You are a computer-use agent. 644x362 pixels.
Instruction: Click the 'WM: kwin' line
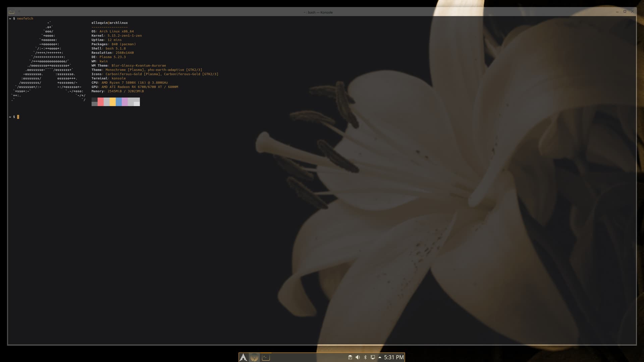[100, 61]
